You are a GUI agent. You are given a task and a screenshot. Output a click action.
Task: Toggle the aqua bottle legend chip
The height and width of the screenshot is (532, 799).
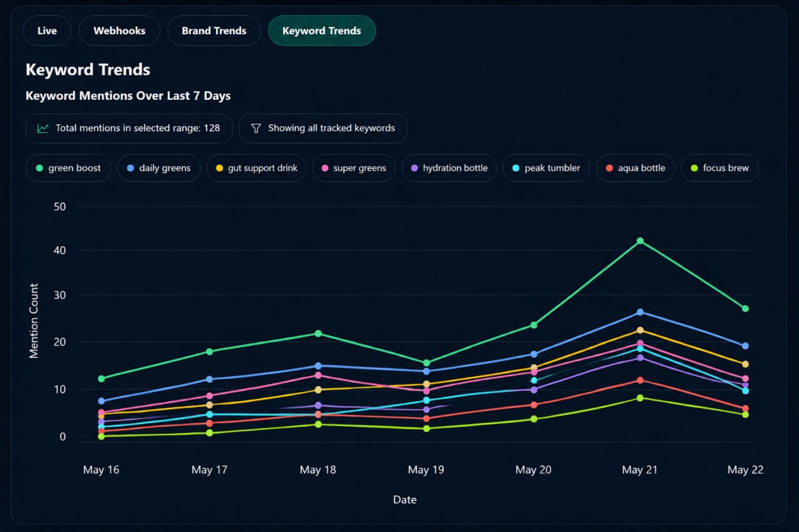tap(635, 168)
